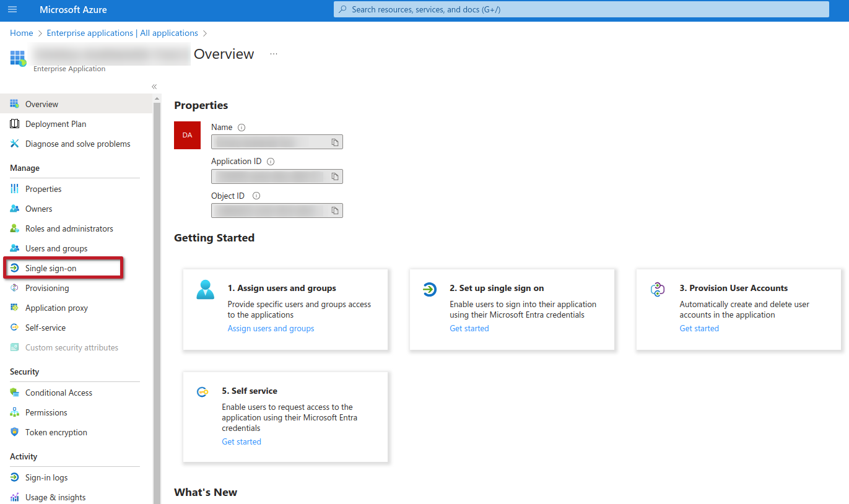Click the Assign users and groups link
Viewport: 849px width, 504px height.
[271, 329]
